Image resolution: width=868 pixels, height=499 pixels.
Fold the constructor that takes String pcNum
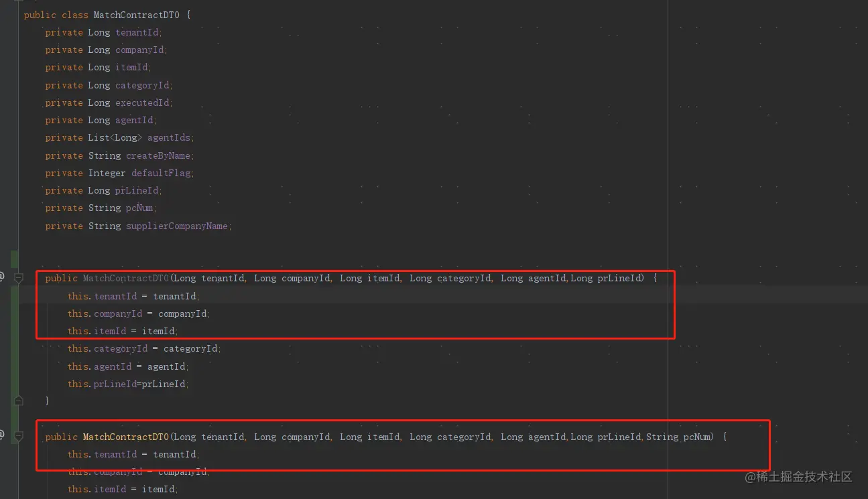coord(19,436)
